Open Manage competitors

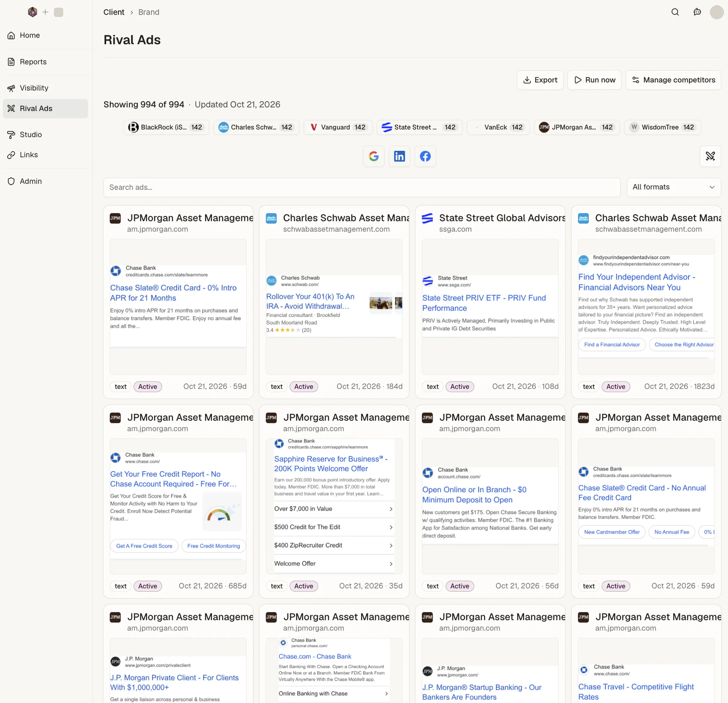[x=673, y=80]
